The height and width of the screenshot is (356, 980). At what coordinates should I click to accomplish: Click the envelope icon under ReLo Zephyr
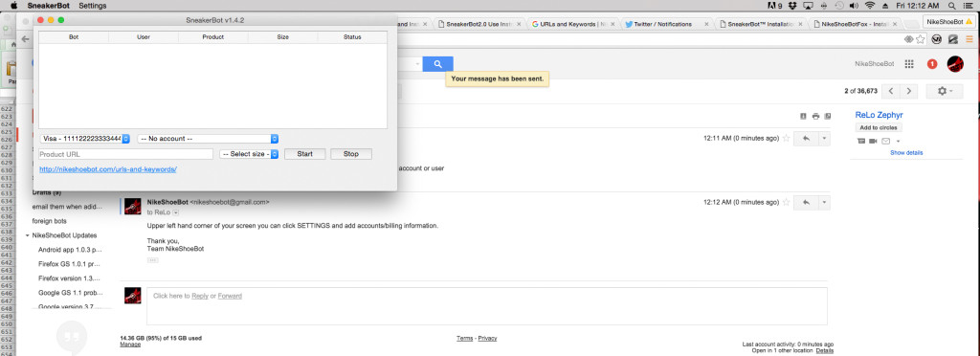885,141
